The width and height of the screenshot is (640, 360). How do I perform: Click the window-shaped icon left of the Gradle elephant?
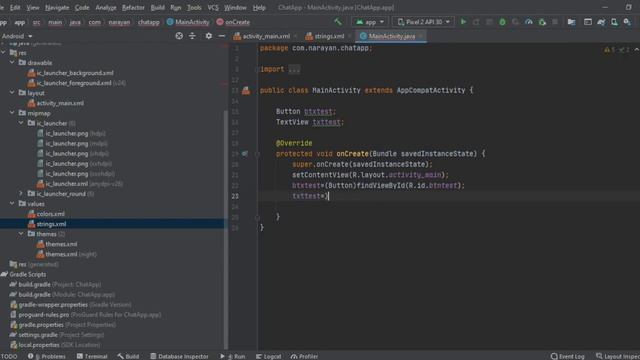tap(588, 22)
